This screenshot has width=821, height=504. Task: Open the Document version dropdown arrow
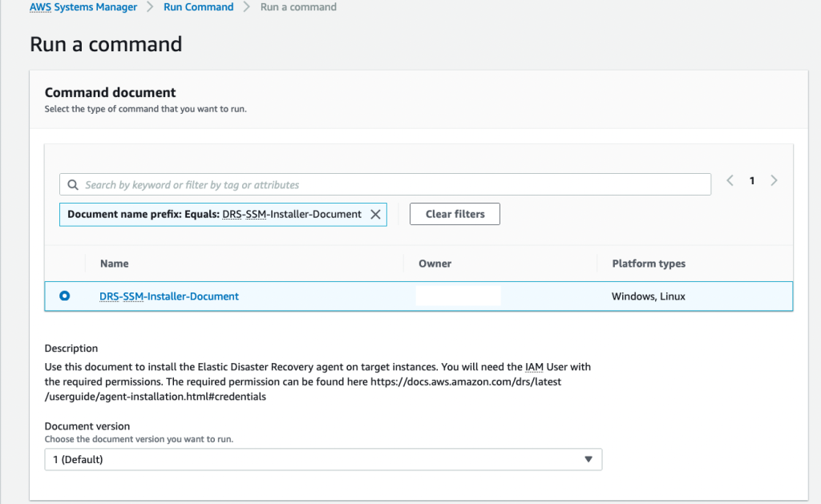pyautogui.click(x=589, y=459)
